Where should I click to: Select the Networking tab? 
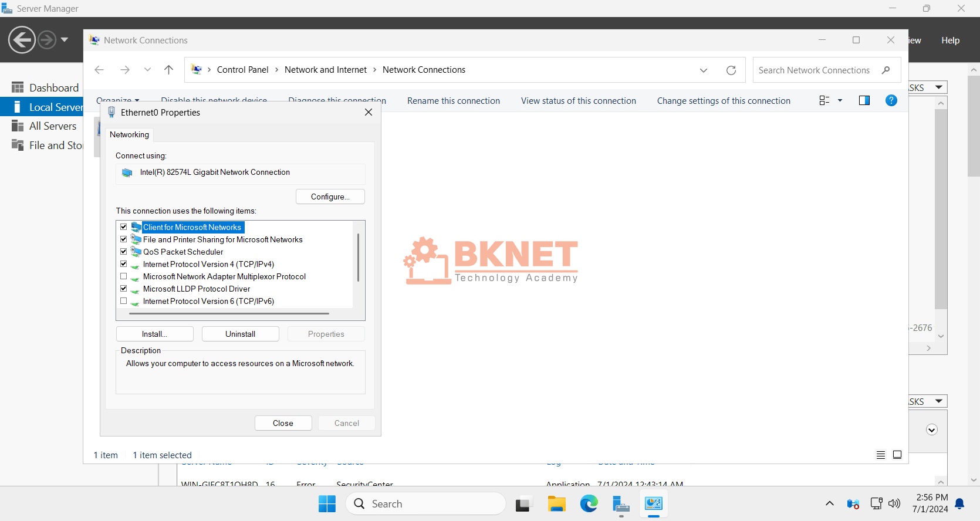129,134
